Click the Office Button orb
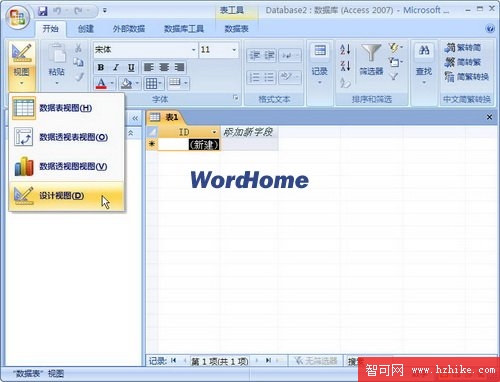The width and height of the screenshot is (500, 382). pyautogui.click(x=18, y=18)
